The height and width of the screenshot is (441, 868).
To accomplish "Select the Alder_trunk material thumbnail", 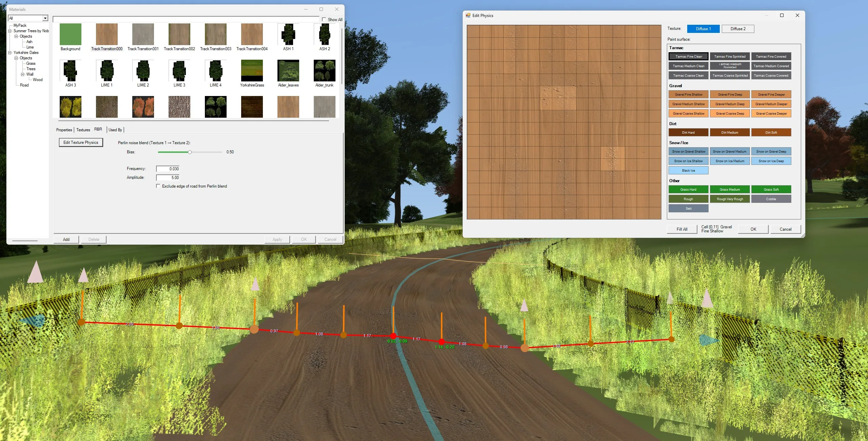I will 325,71.
